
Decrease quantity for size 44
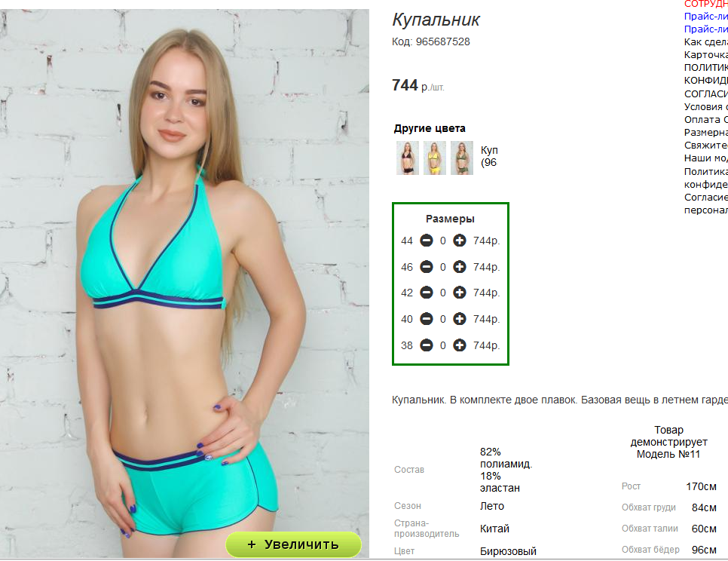pyautogui.click(x=427, y=241)
